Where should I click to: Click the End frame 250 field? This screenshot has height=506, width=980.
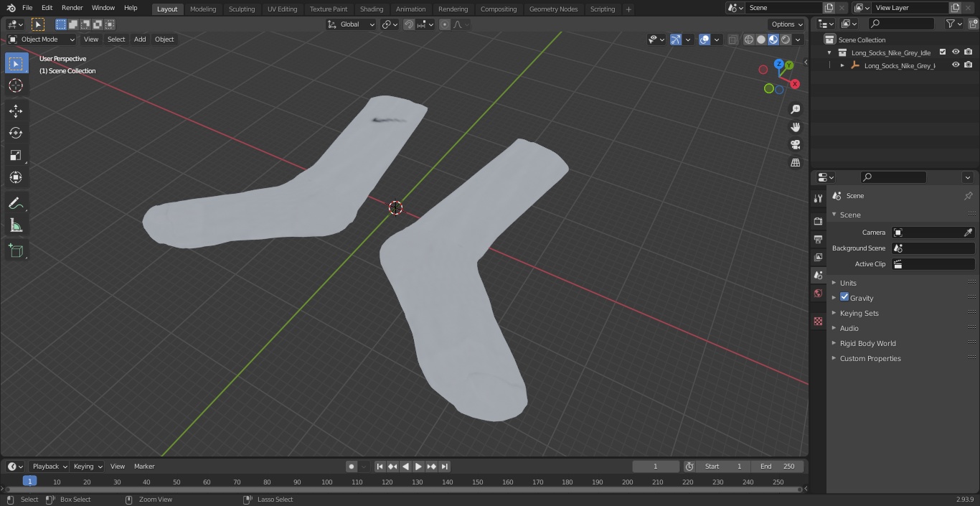(777, 467)
